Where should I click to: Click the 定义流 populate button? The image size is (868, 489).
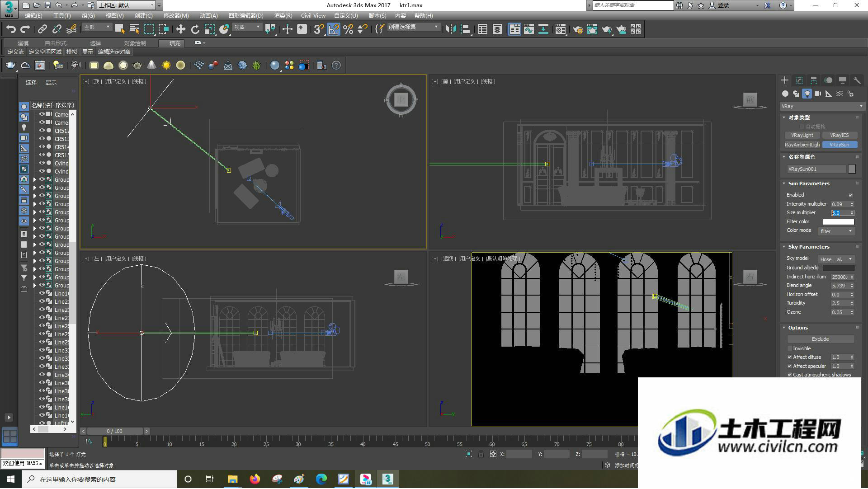[16, 52]
